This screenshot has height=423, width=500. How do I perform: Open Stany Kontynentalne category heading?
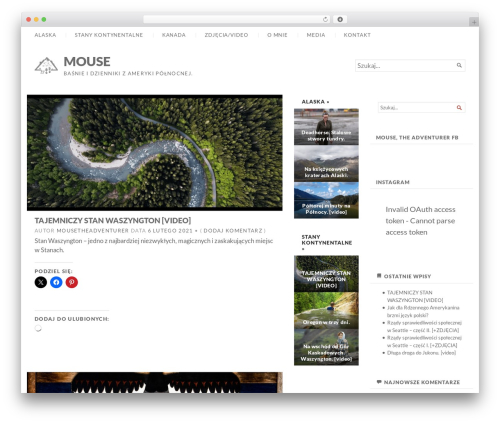tap(327, 243)
